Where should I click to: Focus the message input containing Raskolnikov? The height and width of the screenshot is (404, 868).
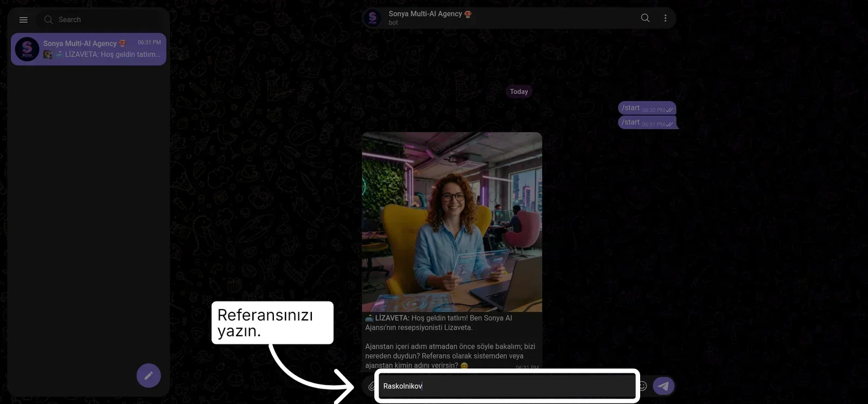tap(507, 386)
